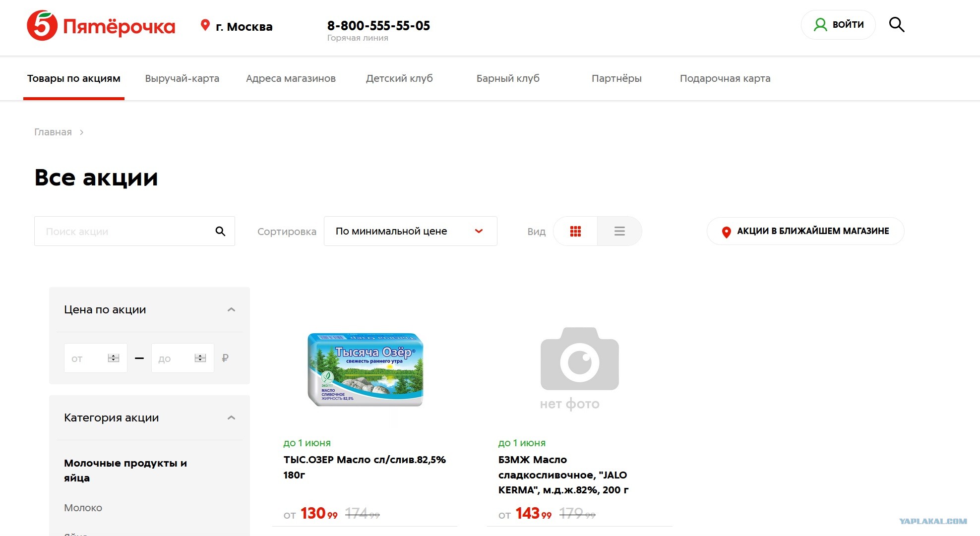Click the Пятёрочка logo

pos(101,26)
